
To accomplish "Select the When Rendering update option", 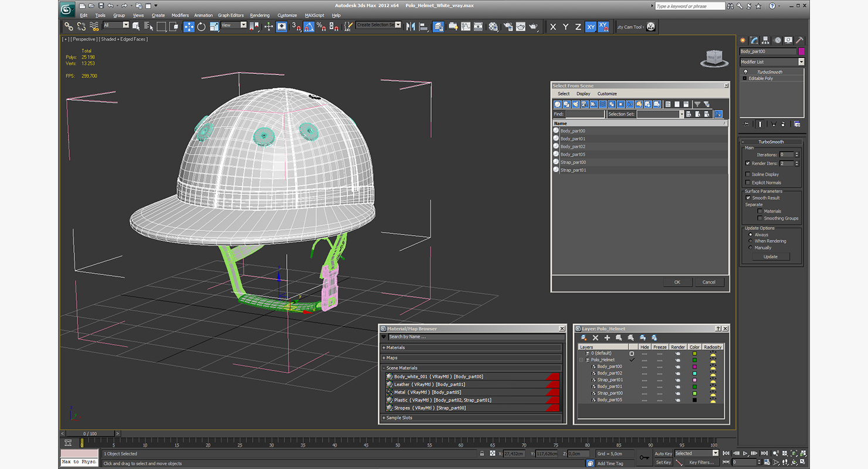I will pos(751,241).
